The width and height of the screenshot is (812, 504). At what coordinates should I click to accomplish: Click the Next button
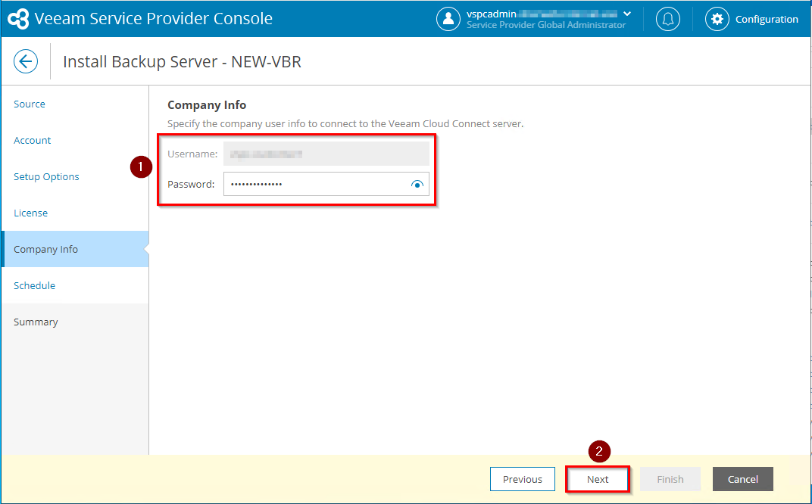click(x=598, y=479)
